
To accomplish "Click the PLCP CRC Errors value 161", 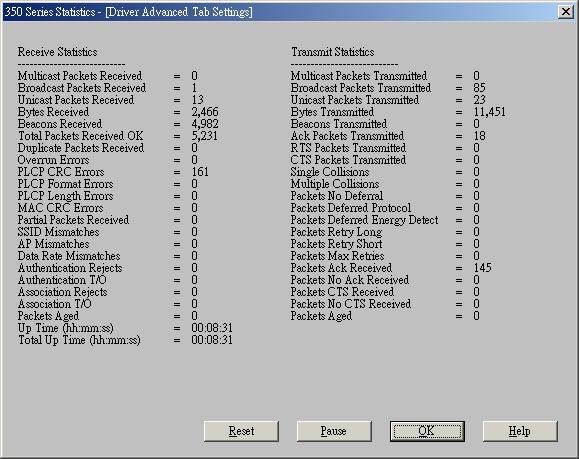I will (200, 172).
